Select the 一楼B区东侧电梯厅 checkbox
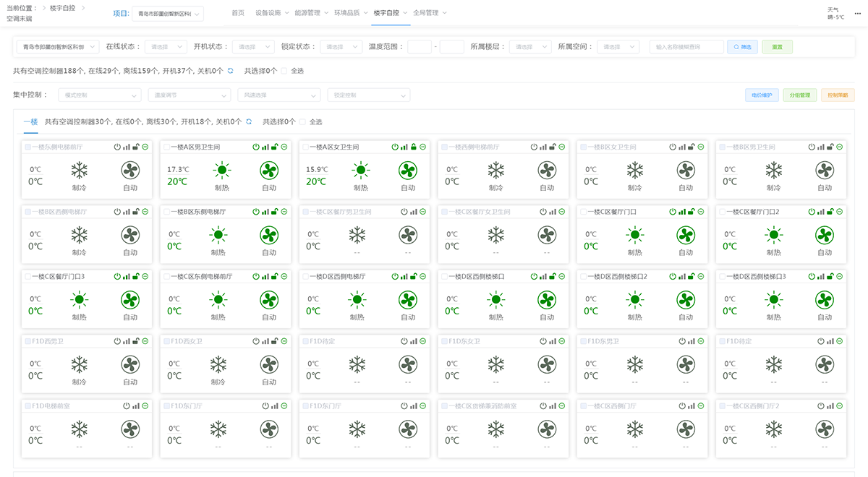Image resolution: width=868 pixels, height=477 pixels. (167, 212)
